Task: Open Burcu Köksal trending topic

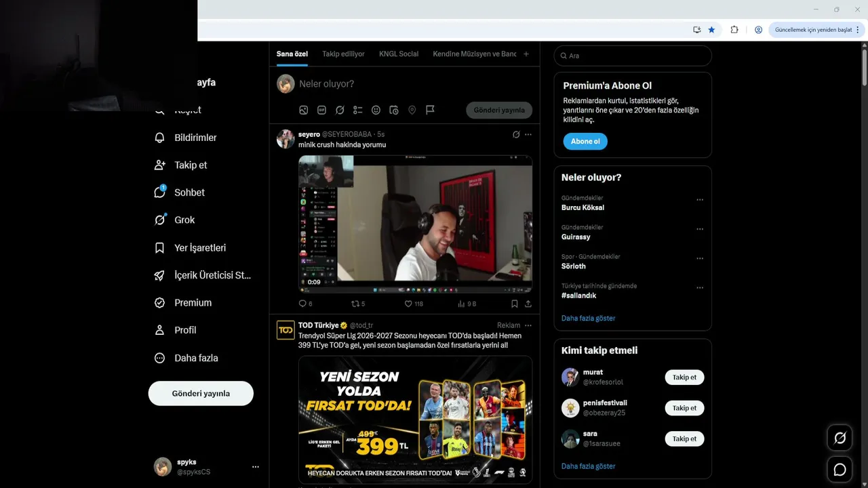Action: tap(583, 207)
